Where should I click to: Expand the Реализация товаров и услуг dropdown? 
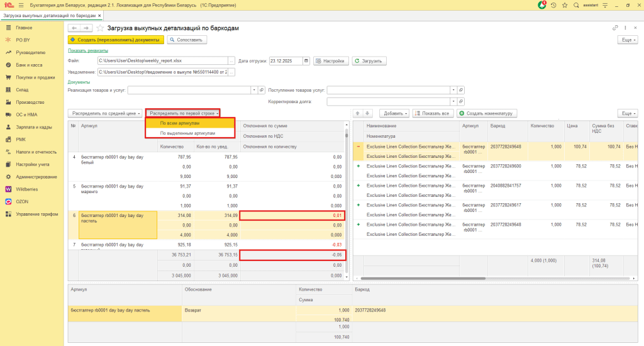[x=255, y=90]
